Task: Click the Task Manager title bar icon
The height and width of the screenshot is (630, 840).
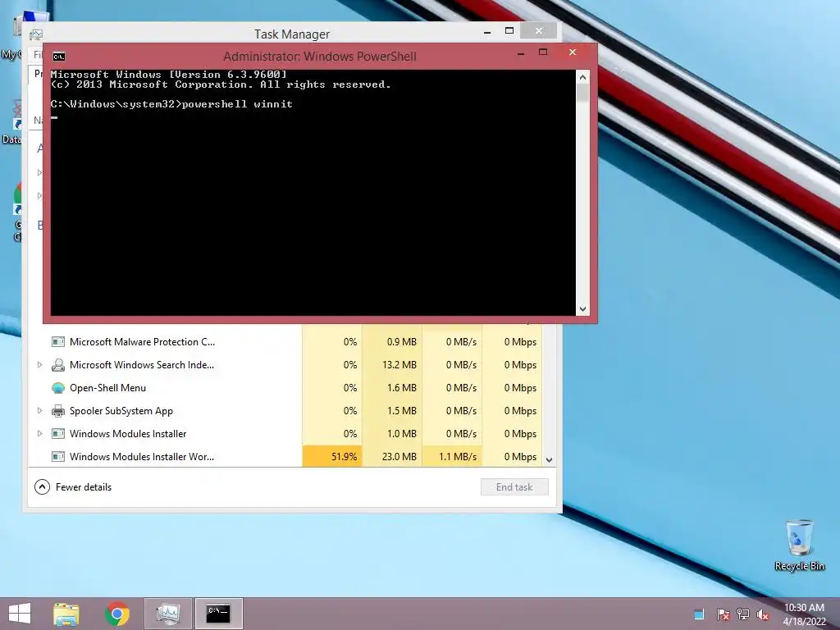Action: (x=36, y=34)
